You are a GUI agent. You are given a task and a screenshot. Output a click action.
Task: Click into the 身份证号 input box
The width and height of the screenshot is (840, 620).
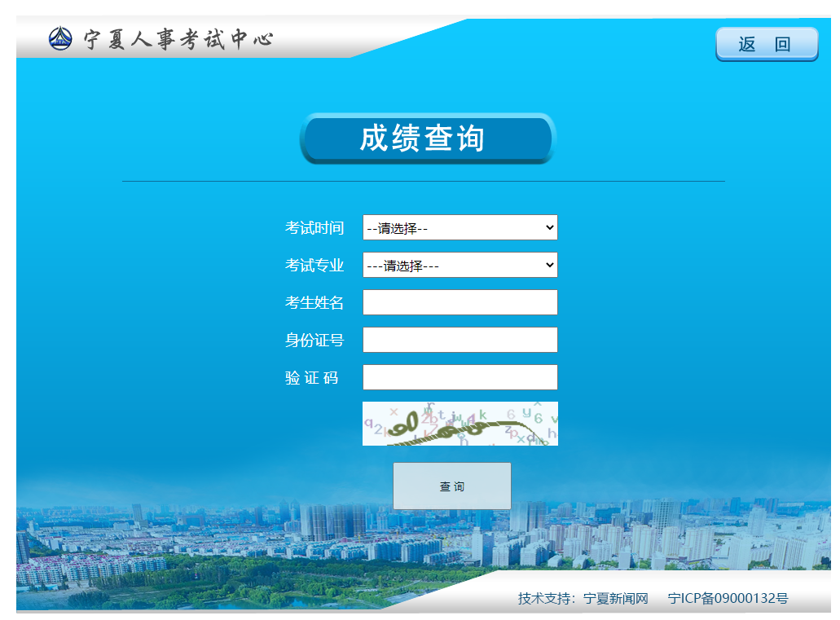coord(460,341)
